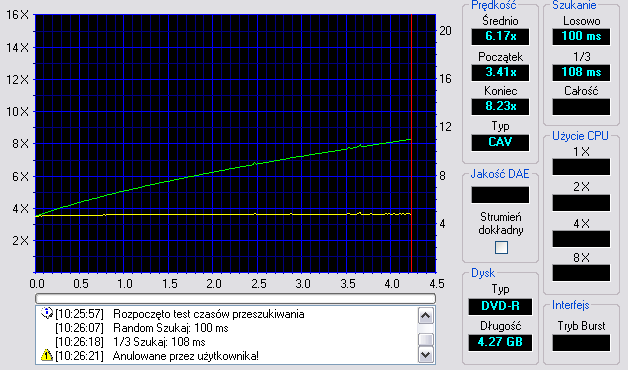
Task: Click the DVD-R disc type field
Action: point(500,306)
